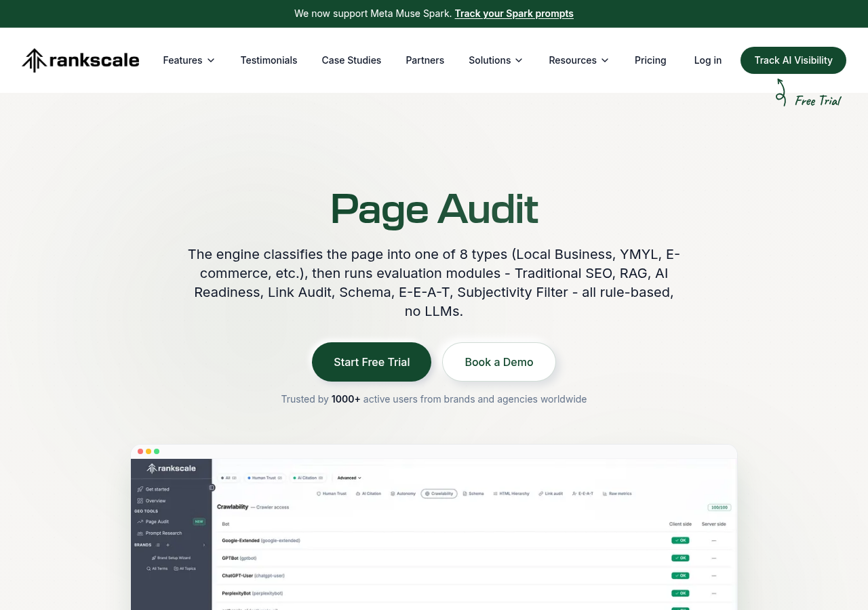Select All Terms search item in preview sidebar
Image resolution: width=868 pixels, height=610 pixels.
[x=157, y=569]
